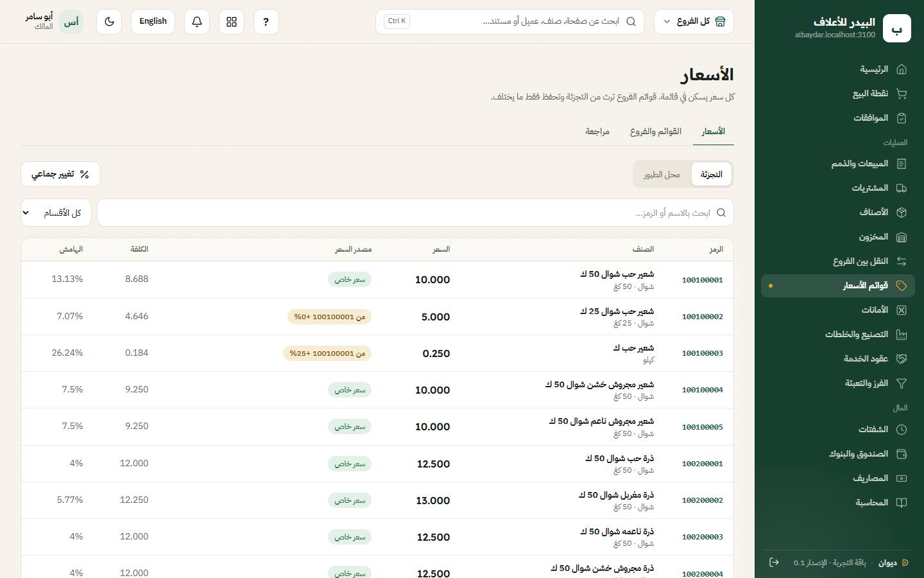Click the 13.13% margin value
The image size is (924, 578).
(67, 279)
